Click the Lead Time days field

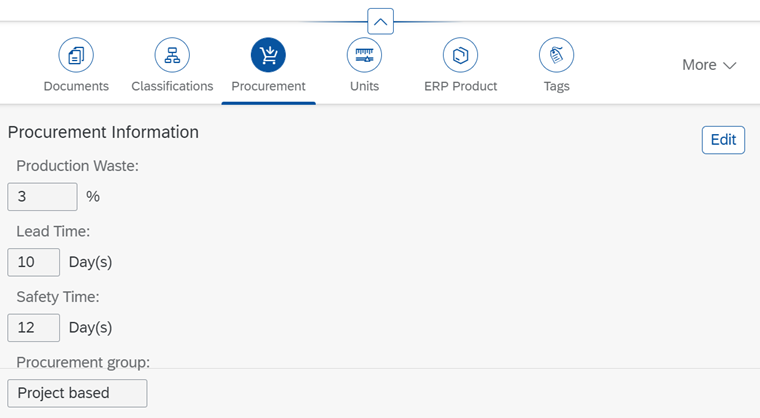pos(33,262)
